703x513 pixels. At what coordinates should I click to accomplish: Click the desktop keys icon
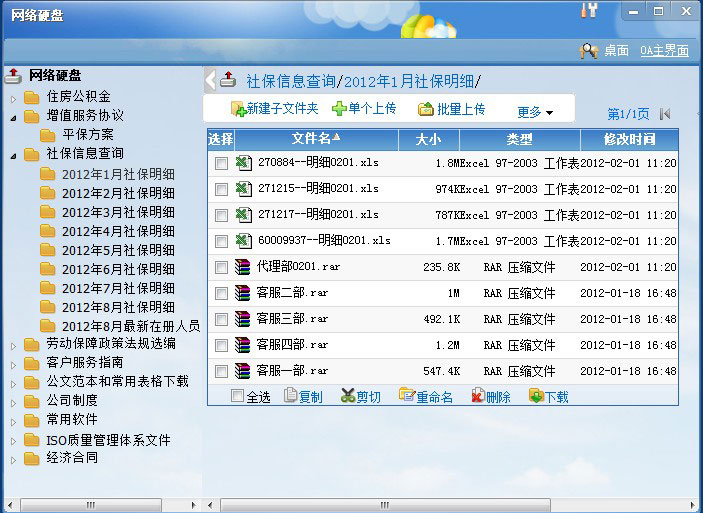(x=588, y=51)
